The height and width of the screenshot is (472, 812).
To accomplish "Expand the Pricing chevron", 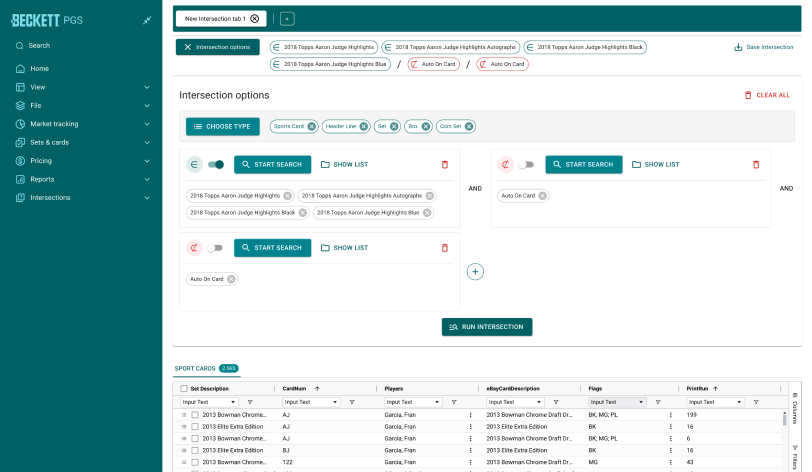I will [147, 161].
